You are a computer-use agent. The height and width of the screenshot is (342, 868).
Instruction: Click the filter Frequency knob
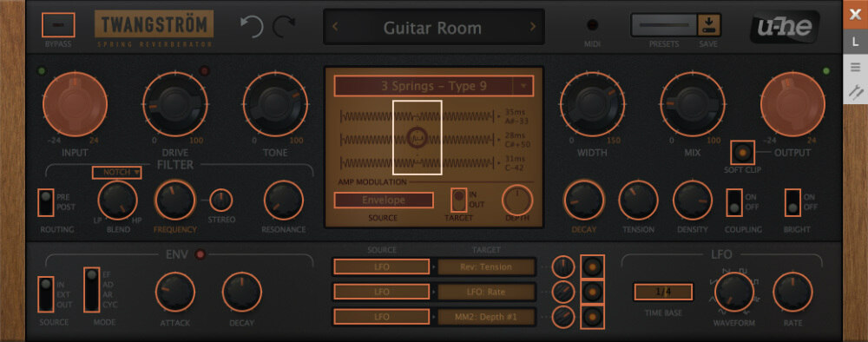tap(175, 201)
